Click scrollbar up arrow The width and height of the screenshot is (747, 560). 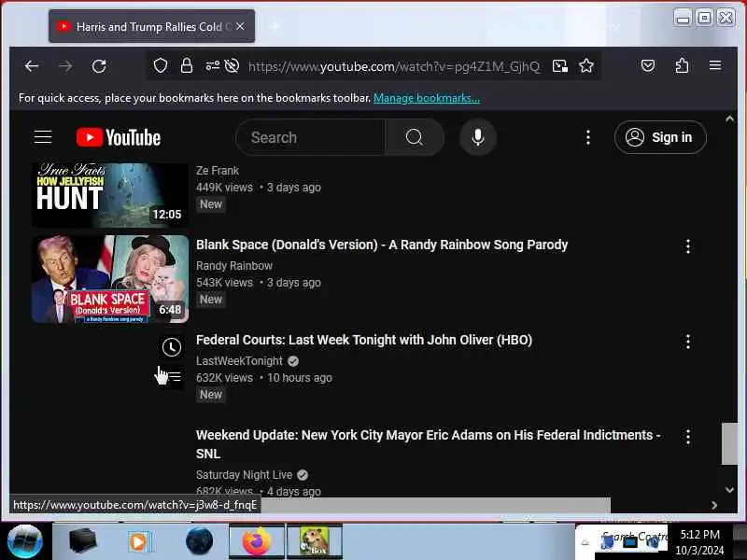coord(729,119)
